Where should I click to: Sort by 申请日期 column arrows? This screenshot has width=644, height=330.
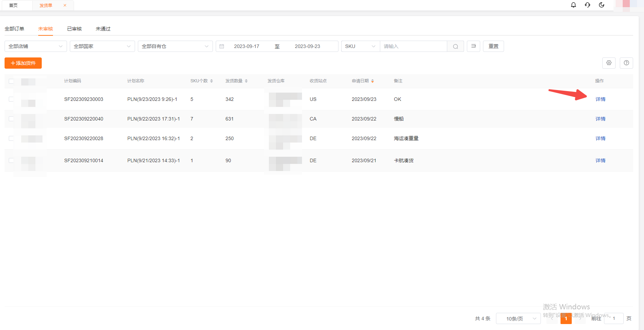(x=373, y=81)
